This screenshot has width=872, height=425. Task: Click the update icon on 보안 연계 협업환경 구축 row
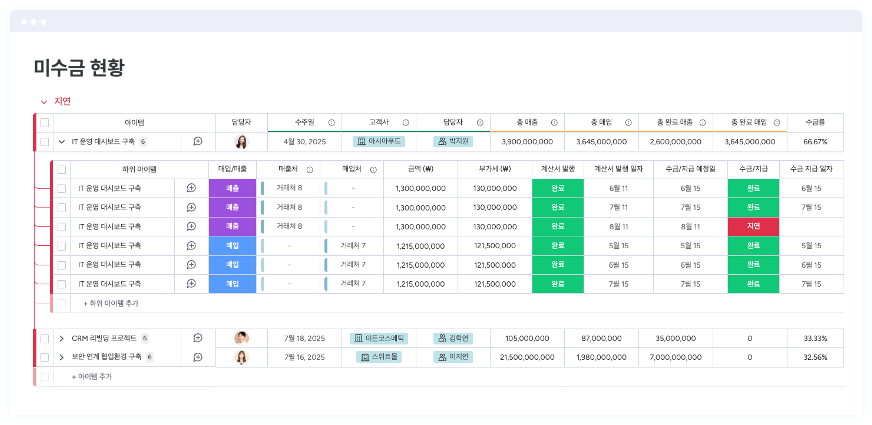198,356
